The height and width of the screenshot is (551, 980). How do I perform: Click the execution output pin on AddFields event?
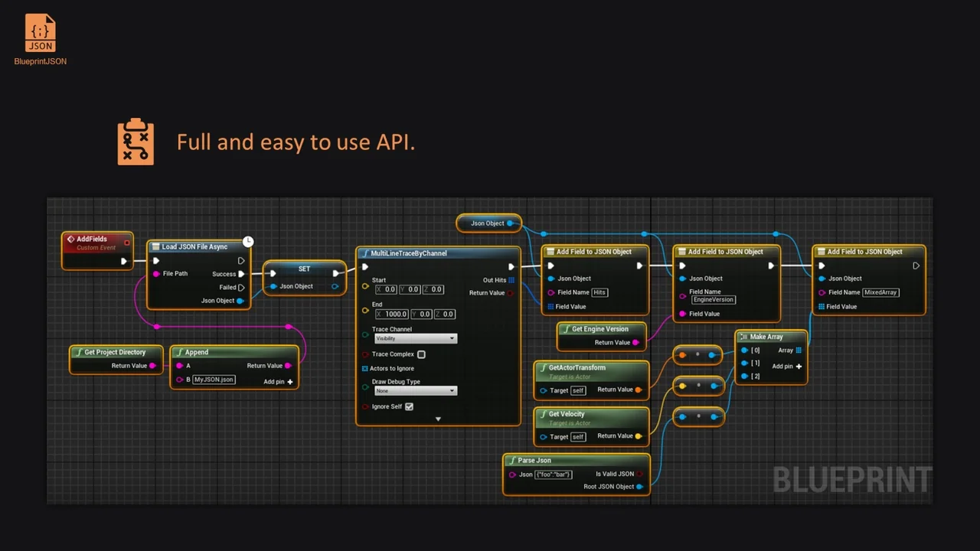pos(123,261)
